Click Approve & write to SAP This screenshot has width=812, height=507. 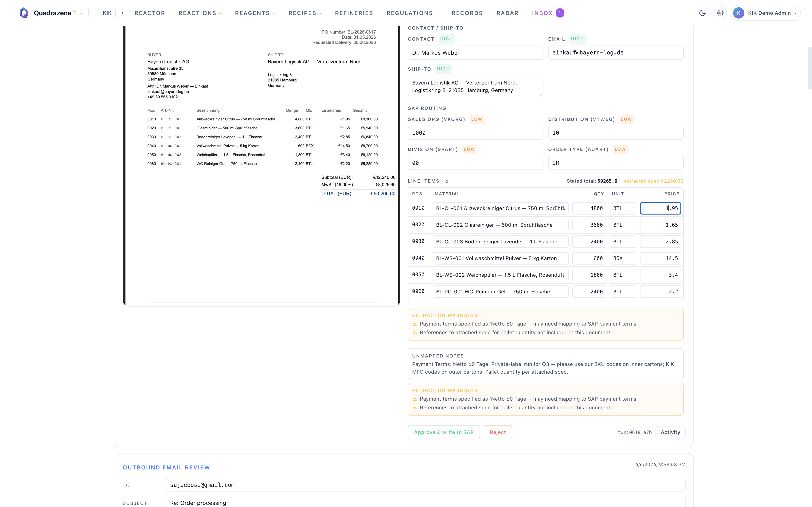[444, 432]
